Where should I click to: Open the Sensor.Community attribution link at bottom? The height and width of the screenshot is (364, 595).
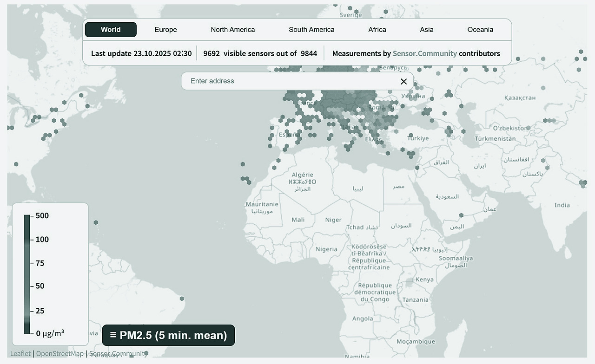118,354
